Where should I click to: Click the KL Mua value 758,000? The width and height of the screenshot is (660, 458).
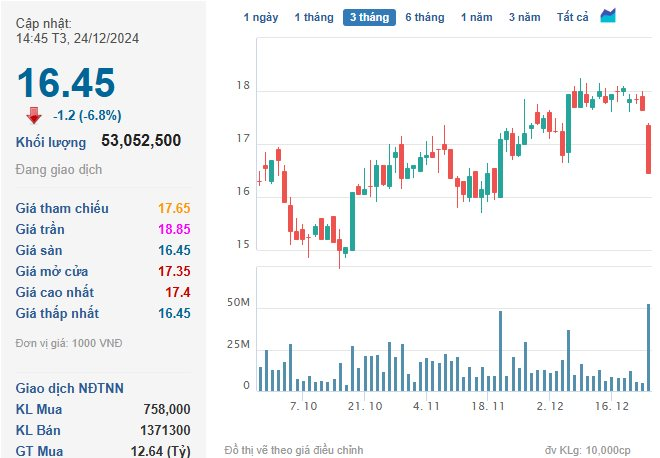(167, 409)
